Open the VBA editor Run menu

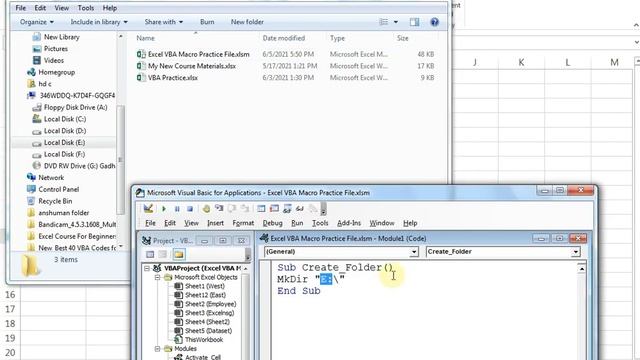pyautogui.click(x=297, y=223)
